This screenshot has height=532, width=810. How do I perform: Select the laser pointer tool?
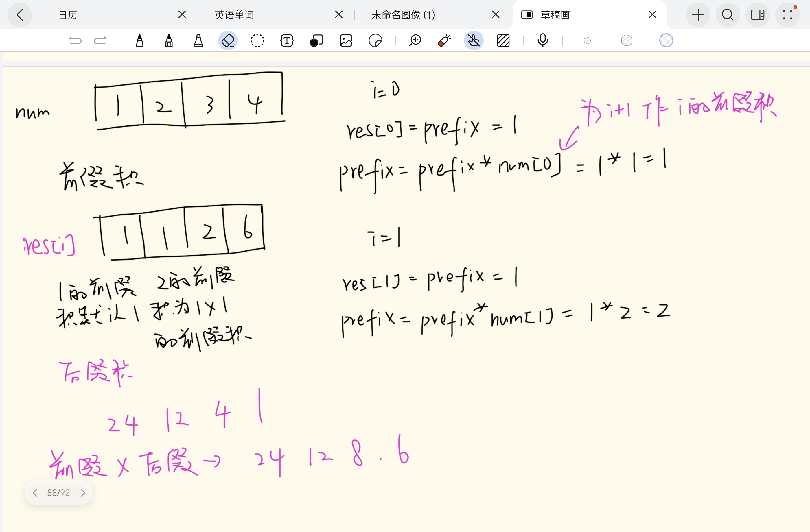444,40
